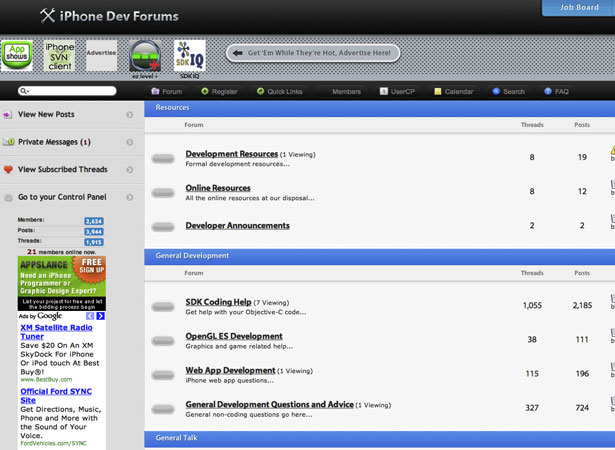The width and height of the screenshot is (615, 450).
Task: Open the Online Resources forum
Action: 218,188
